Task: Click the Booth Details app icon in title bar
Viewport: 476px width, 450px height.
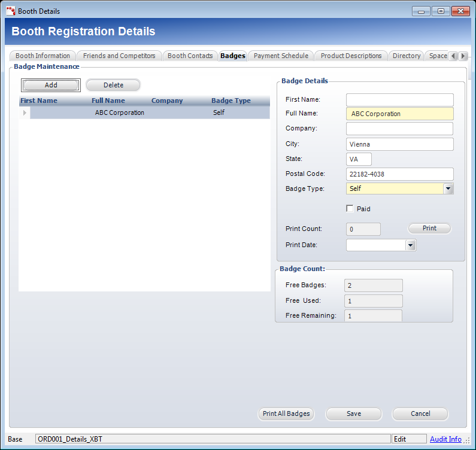Action: (10, 11)
